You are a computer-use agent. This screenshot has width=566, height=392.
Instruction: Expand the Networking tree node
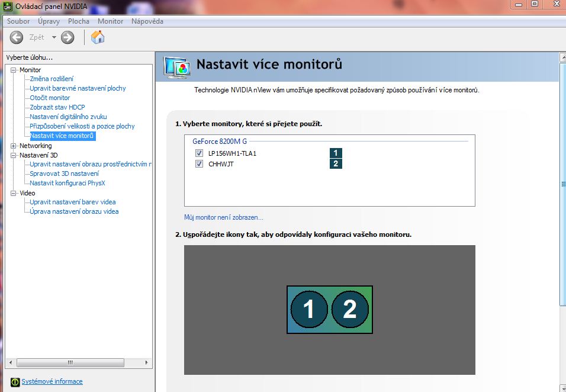14,146
